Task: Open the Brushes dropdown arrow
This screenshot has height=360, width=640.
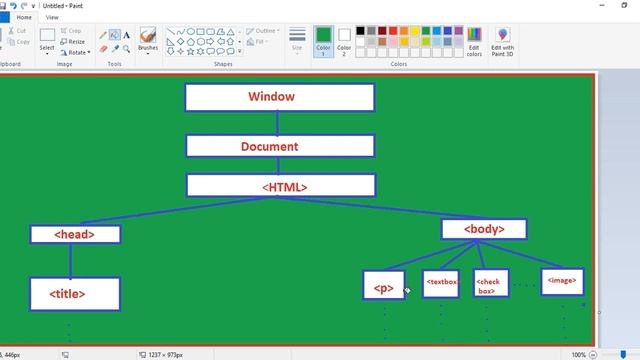Action: tap(148, 54)
